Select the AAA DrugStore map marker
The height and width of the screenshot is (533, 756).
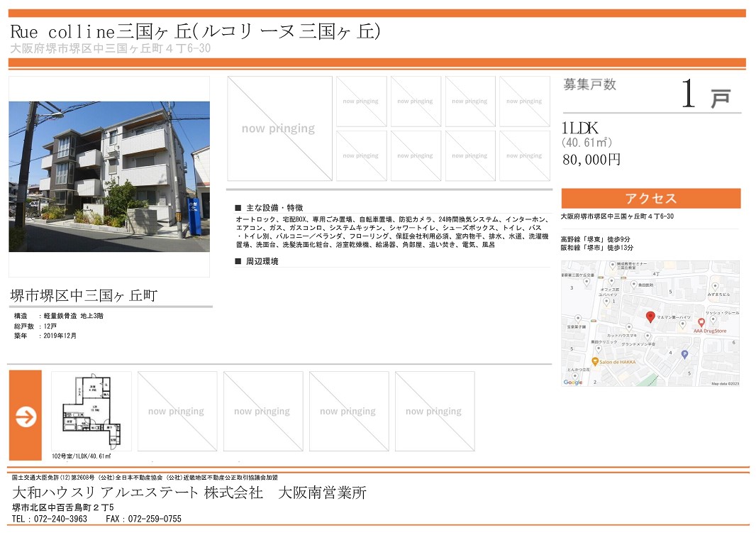[701, 322]
